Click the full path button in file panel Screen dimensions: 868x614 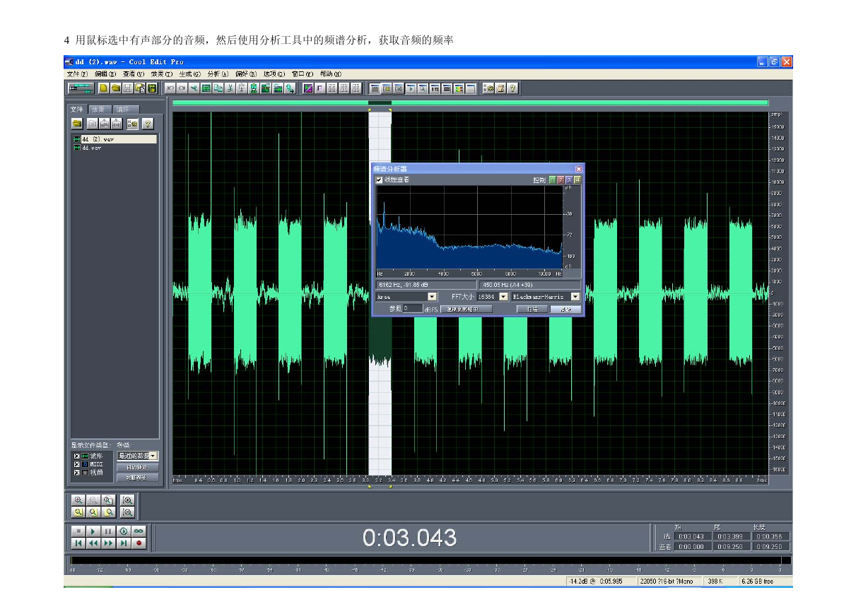[137, 478]
